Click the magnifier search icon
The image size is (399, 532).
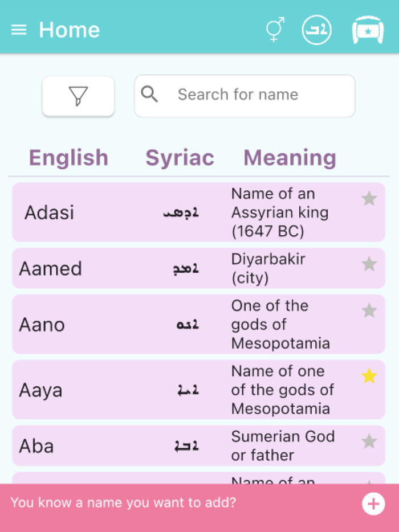click(x=149, y=95)
